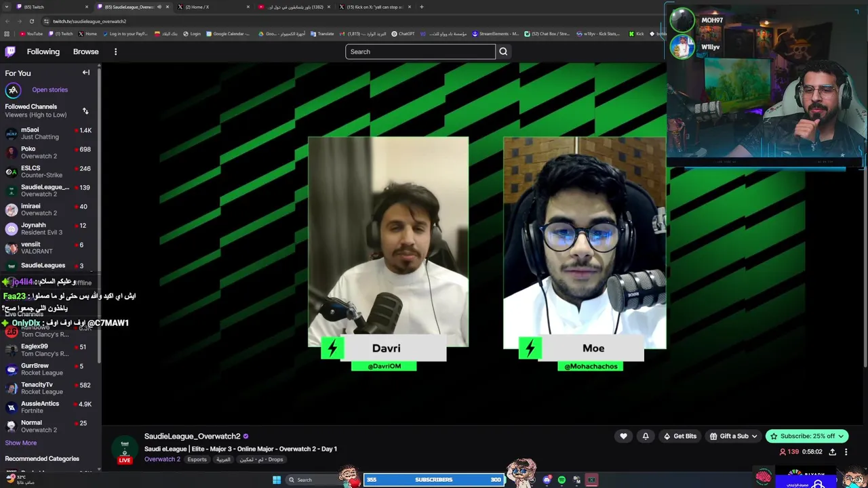Sort followed channels by viewer count

(85, 110)
